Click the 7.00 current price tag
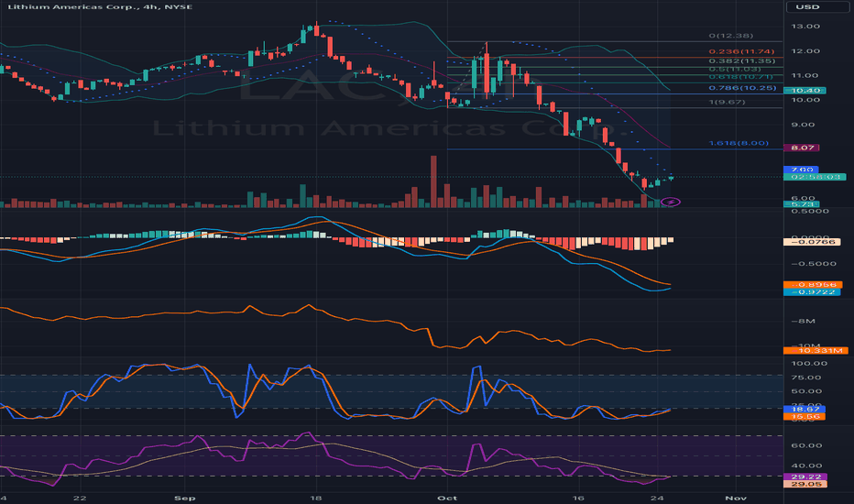The width and height of the screenshot is (854, 504). click(801, 170)
